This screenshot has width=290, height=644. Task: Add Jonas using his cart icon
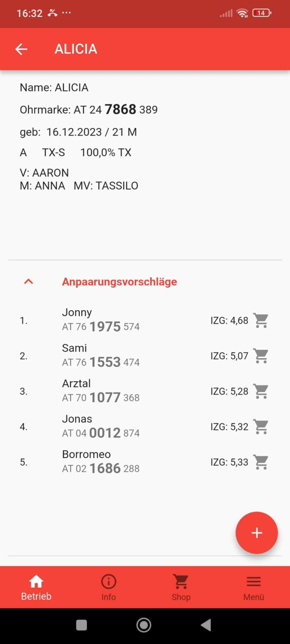261,427
